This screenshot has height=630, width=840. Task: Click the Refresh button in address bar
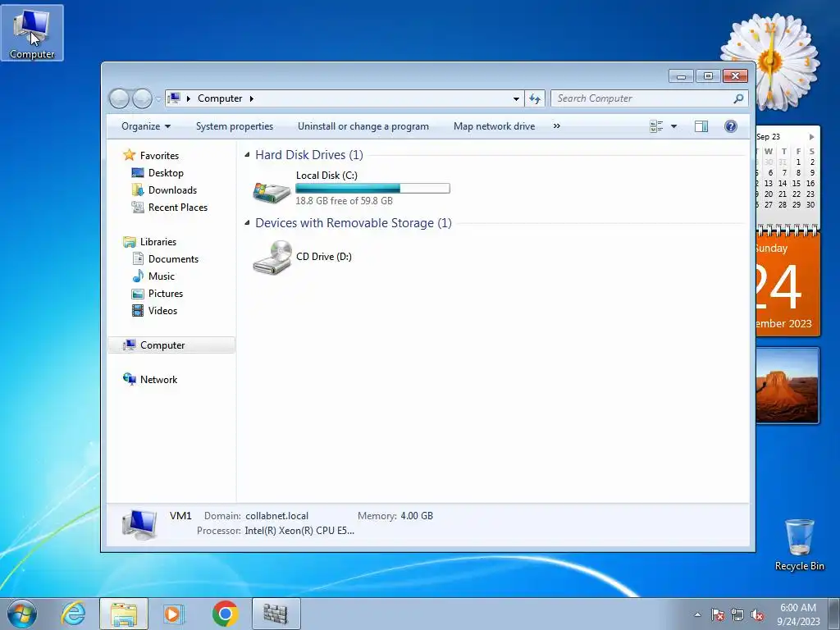coord(535,98)
